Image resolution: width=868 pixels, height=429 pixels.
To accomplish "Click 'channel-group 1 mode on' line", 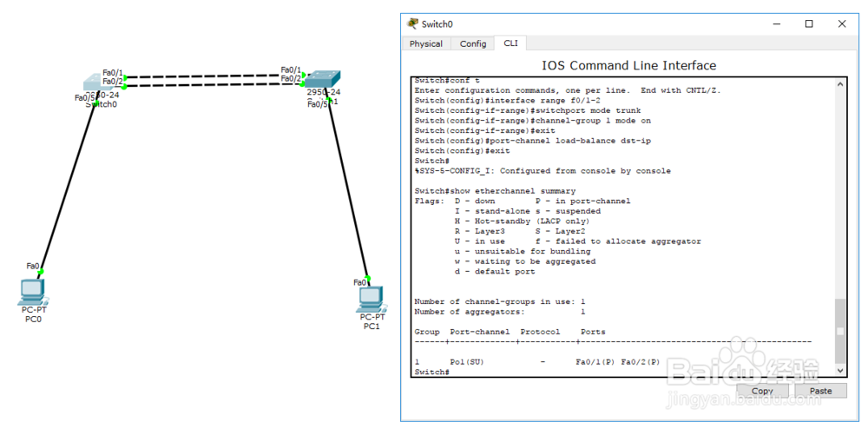I will pyautogui.click(x=533, y=121).
